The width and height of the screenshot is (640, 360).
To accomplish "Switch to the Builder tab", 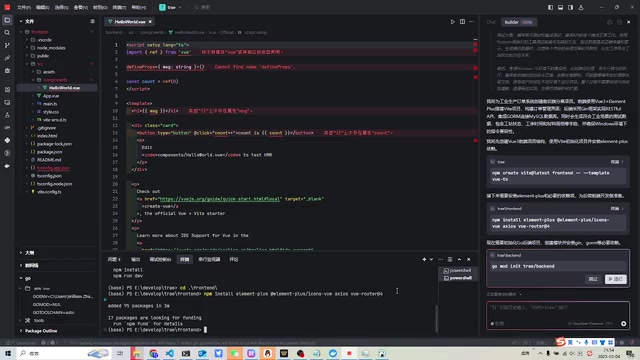I will 518,22.
